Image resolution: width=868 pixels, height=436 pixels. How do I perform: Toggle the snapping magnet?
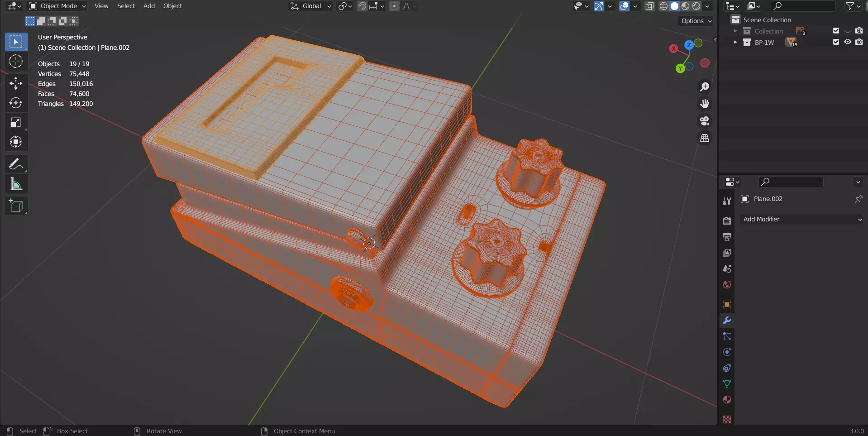coord(362,6)
